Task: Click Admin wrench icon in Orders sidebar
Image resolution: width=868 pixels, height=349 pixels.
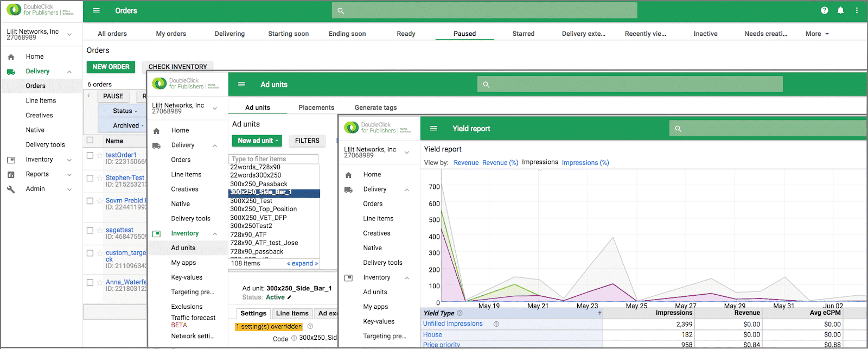Action: (11, 189)
